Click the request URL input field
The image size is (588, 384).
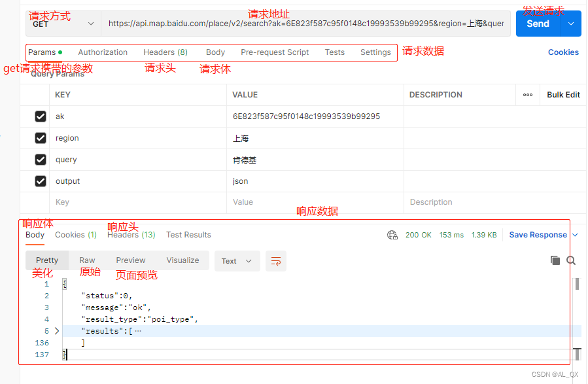coord(305,24)
